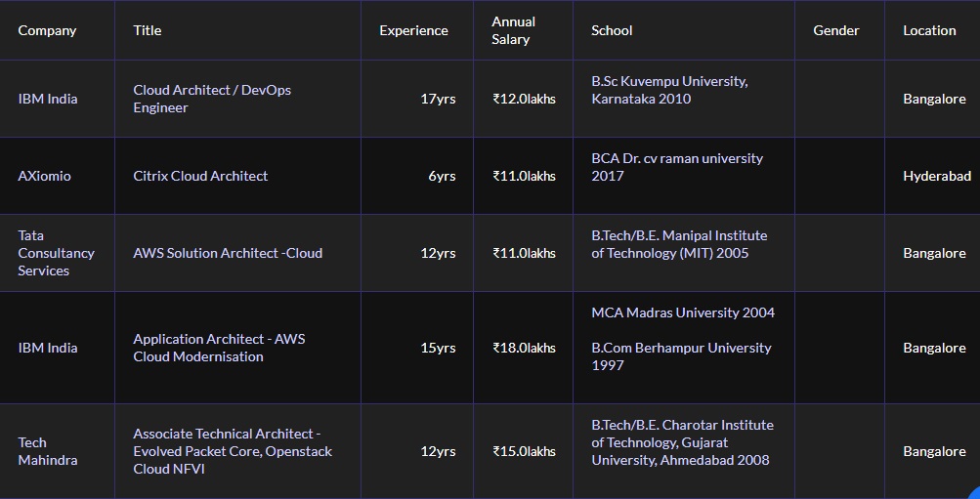Select the Tata Consultancy Services company link
This screenshot has height=499, width=980.
(x=57, y=253)
